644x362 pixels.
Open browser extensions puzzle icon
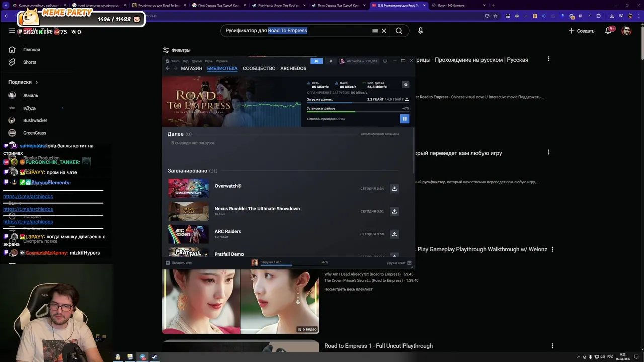[598, 16]
